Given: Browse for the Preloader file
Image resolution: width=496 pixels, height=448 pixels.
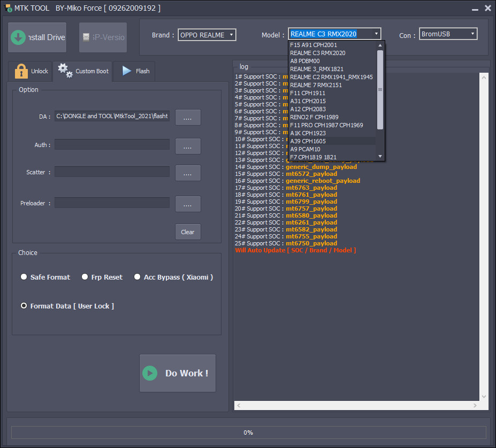Looking at the screenshot, I should [x=188, y=204].
